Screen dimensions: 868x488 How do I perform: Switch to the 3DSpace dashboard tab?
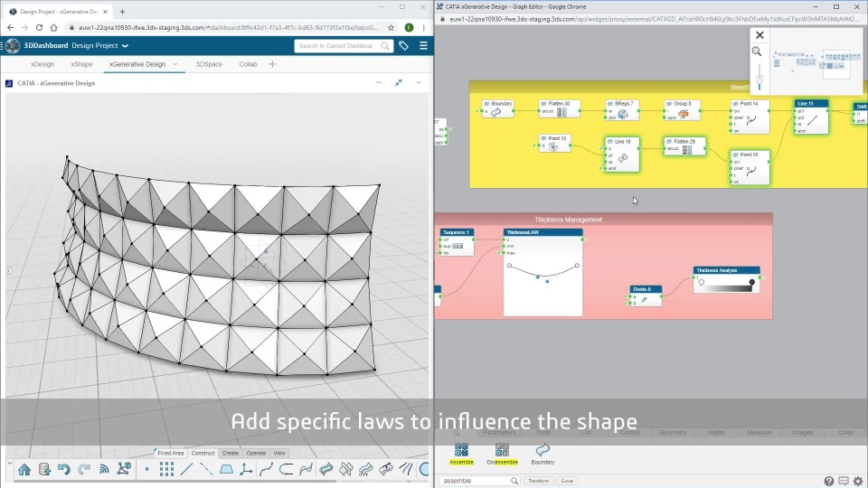pos(209,64)
